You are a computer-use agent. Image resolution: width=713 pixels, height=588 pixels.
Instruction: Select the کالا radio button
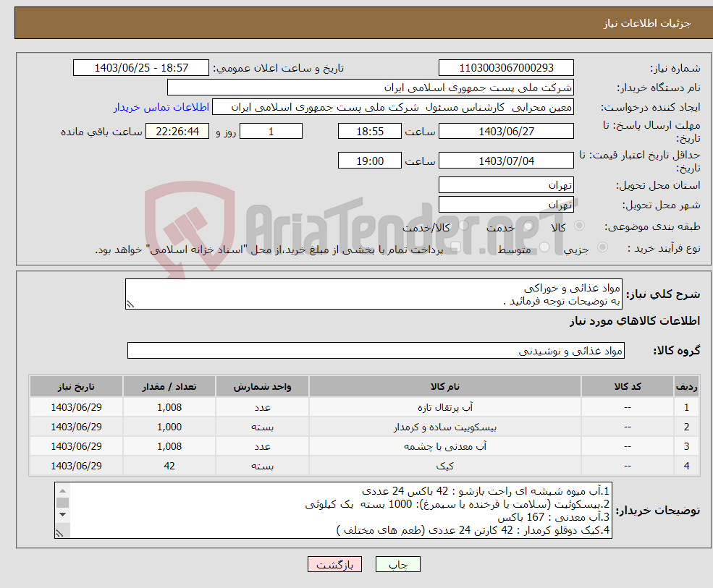(579, 226)
